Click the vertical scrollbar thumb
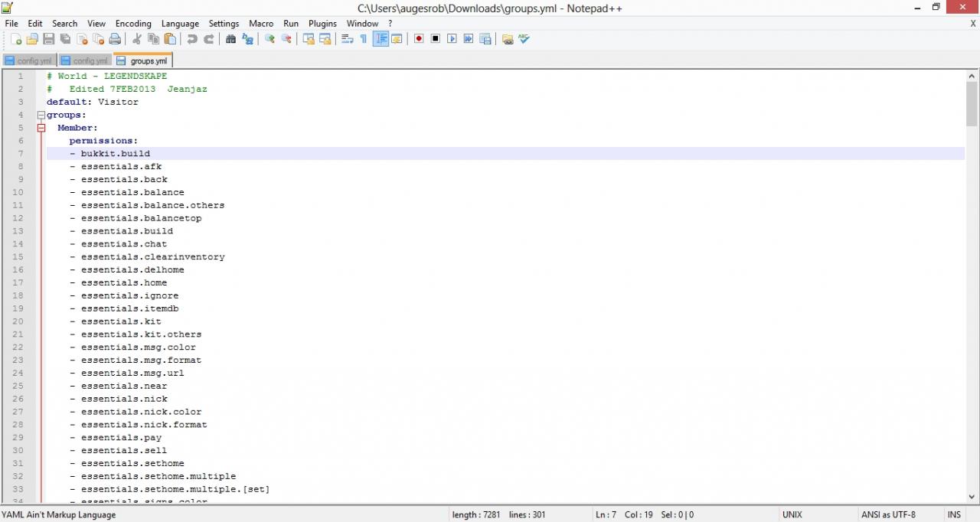980x522 pixels. (972, 104)
